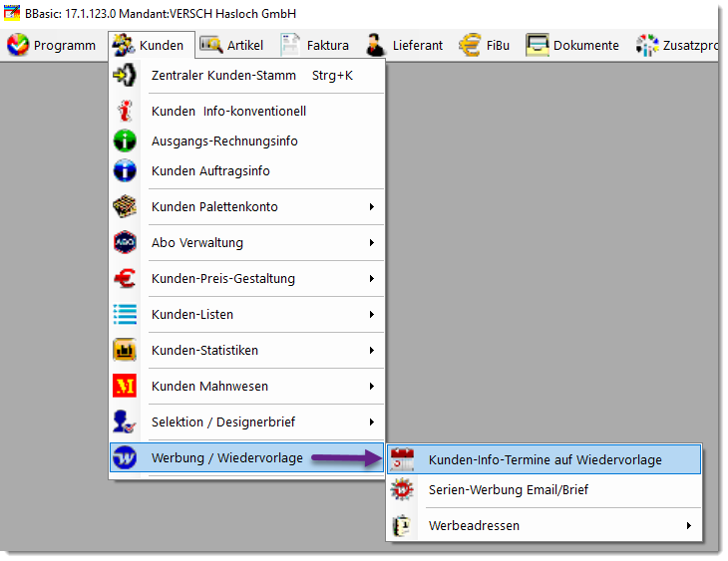
Task: Click the blue info icon for Kunden Auftragsinfo
Action: (x=125, y=170)
